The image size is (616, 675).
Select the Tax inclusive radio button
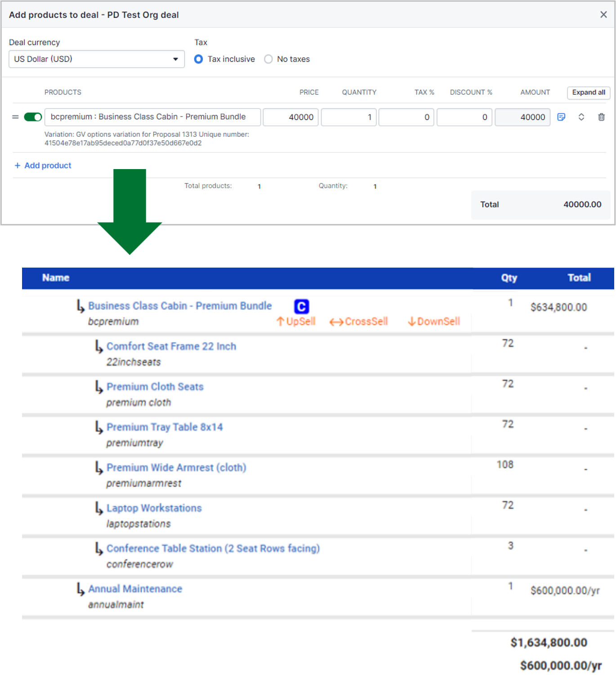(198, 59)
